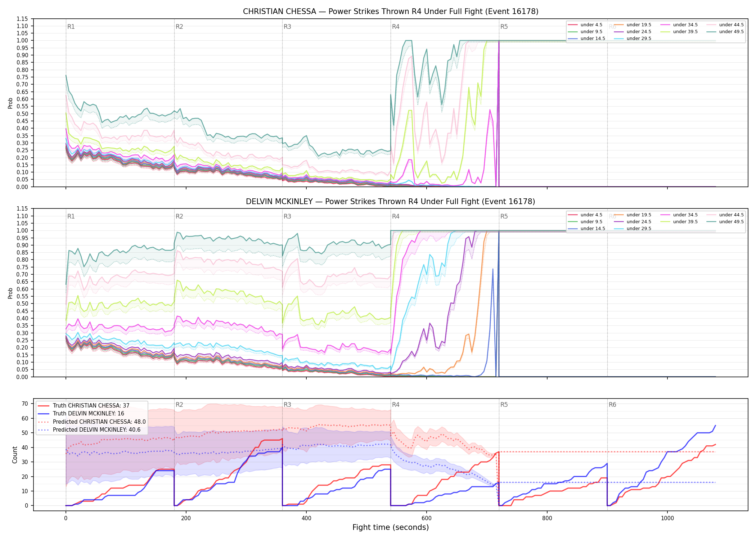Click 'under 44.5' in the top chart legend
This screenshot has width=756, height=540.
[725, 25]
